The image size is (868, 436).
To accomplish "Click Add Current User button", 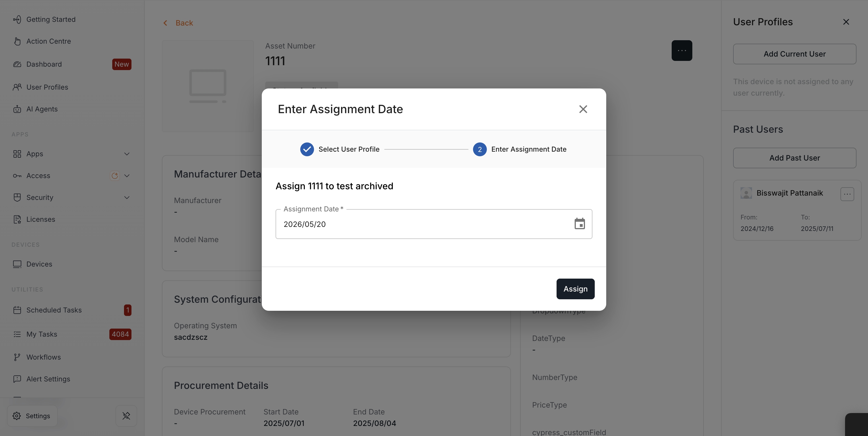I will click(x=795, y=54).
